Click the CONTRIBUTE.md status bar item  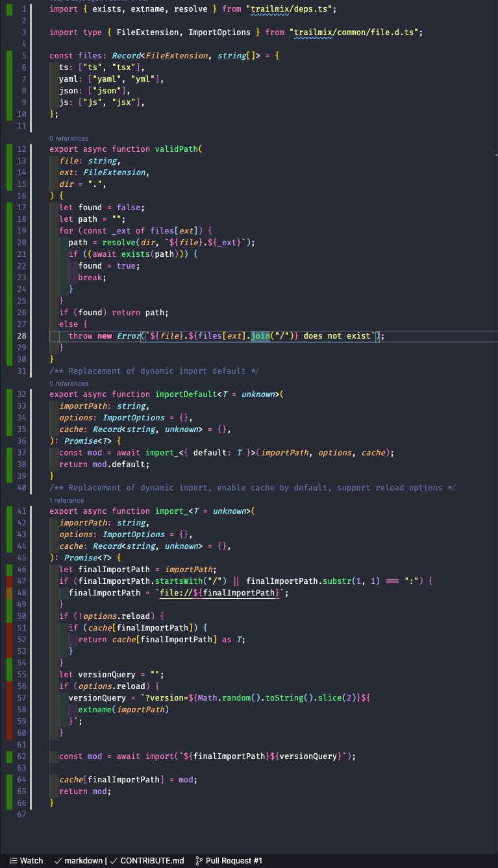coord(151,861)
